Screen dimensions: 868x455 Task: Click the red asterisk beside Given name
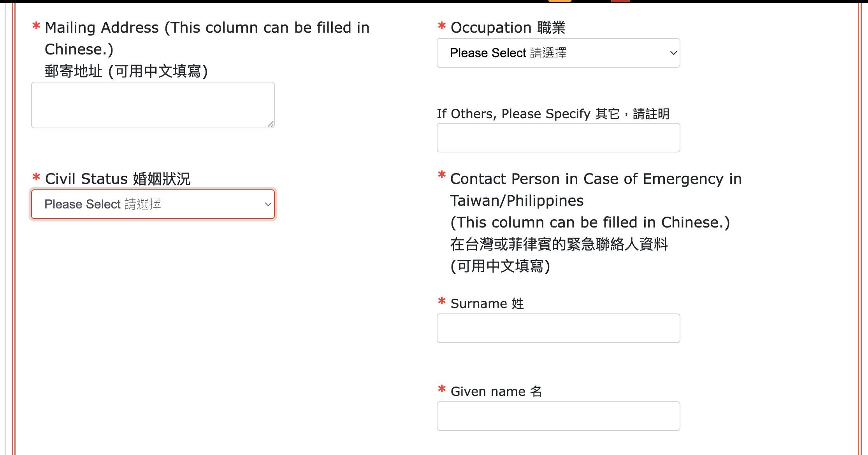[x=442, y=389]
